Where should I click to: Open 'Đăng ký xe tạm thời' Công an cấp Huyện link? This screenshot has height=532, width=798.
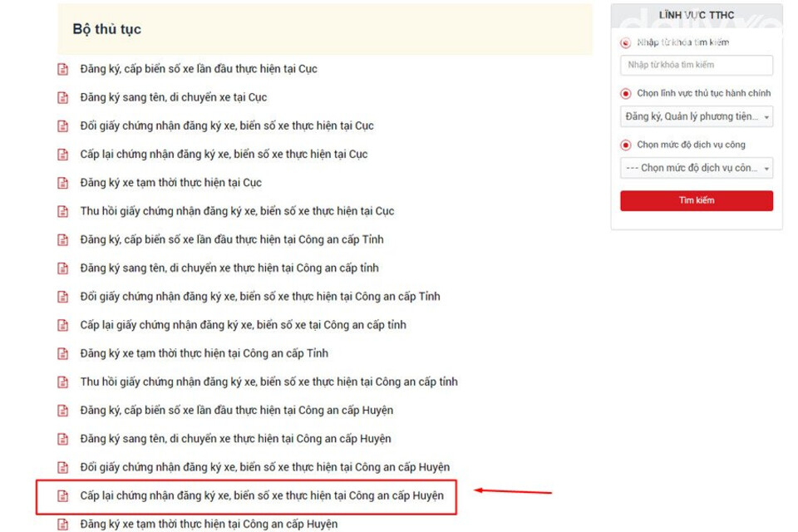coord(209,524)
